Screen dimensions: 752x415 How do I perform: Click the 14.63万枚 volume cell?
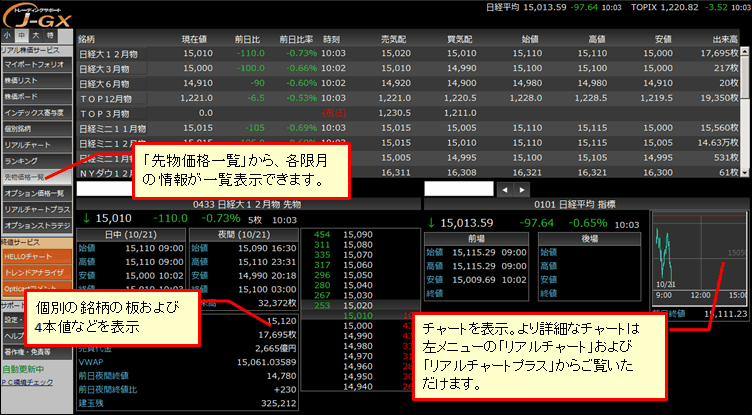pos(718,142)
